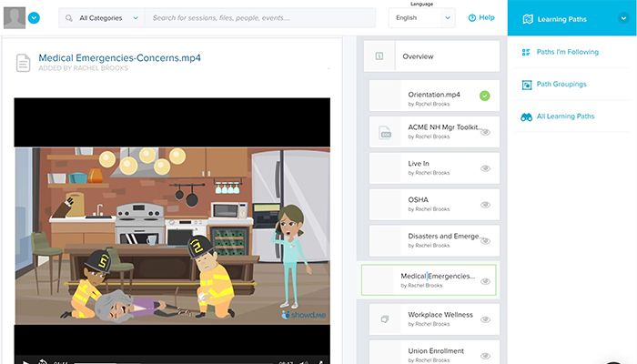Open the Help link
The width and height of the screenshot is (637, 364).
click(x=481, y=17)
